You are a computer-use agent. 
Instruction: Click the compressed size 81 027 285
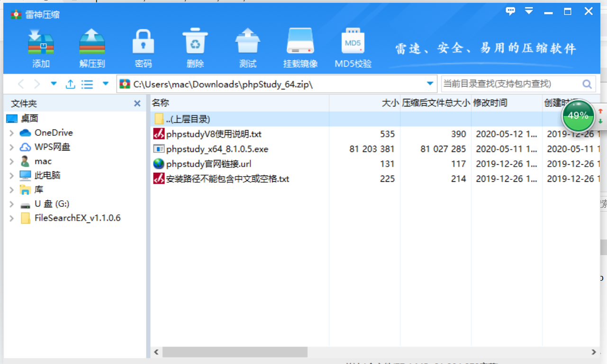443,149
